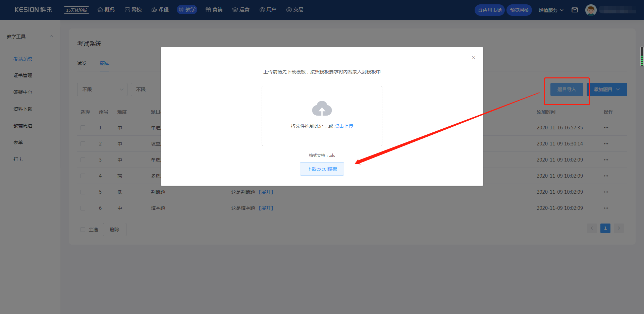Screen dimensions: 644x314
Task: Switch to the 试卷 tab
Action: click(x=82, y=63)
